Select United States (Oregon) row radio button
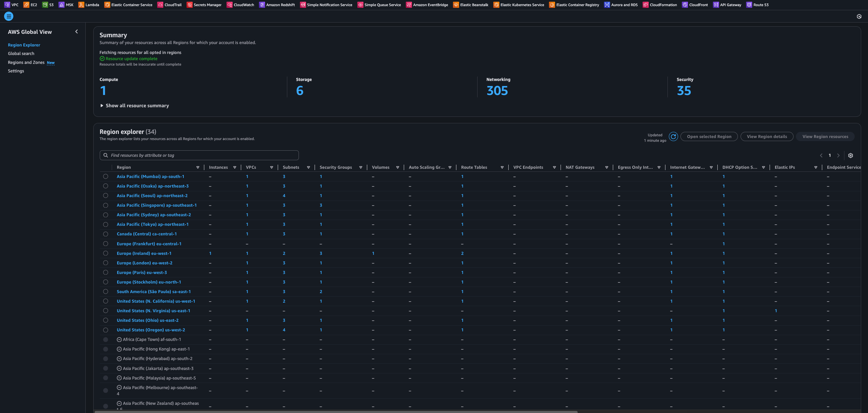This screenshot has height=413, width=868. [x=106, y=330]
